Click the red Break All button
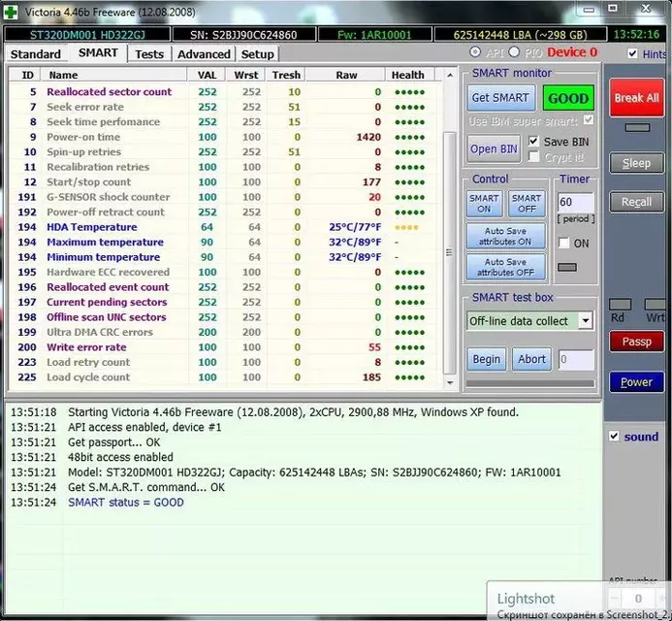This screenshot has width=672, height=621. tap(636, 98)
